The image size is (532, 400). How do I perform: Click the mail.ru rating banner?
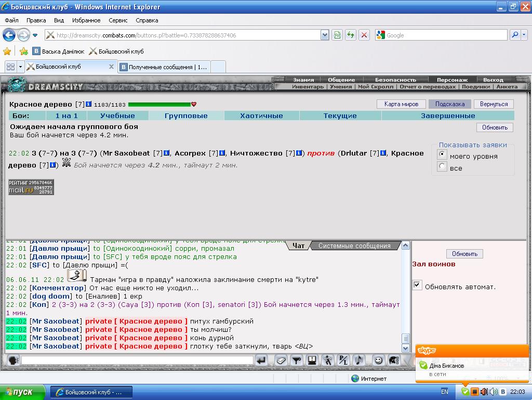[x=31, y=187]
